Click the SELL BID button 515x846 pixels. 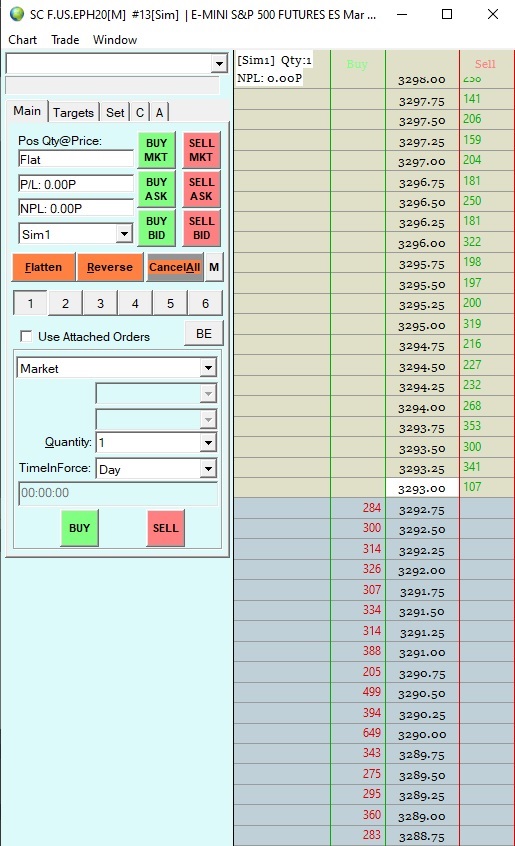(201, 228)
